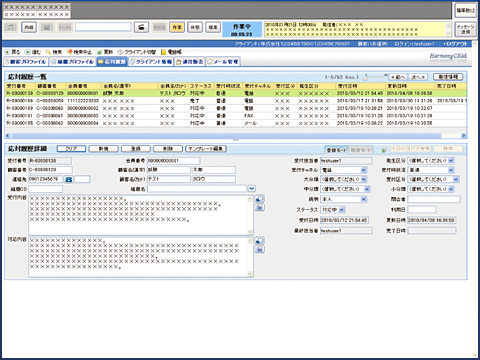480x360 pixels.
Task: Click the blue telephone icon beside 連絡先
Action: tap(69, 179)
